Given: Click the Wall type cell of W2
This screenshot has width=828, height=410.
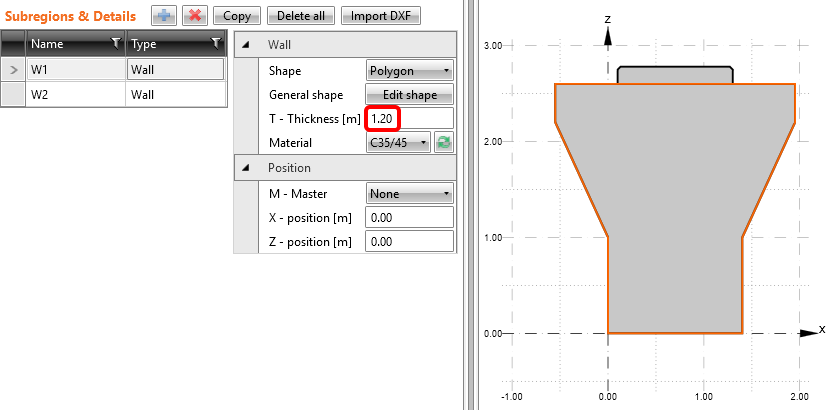Looking at the screenshot, I should (x=175, y=95).
